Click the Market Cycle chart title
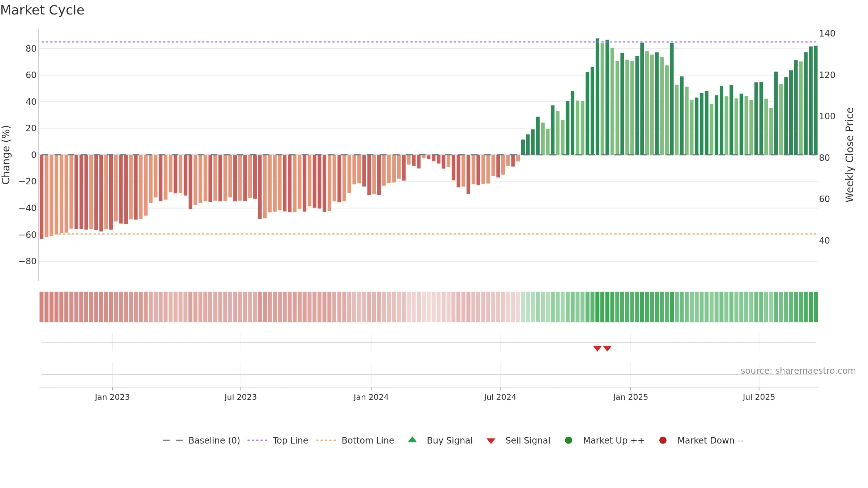868x488 pixels. (42, 10)
